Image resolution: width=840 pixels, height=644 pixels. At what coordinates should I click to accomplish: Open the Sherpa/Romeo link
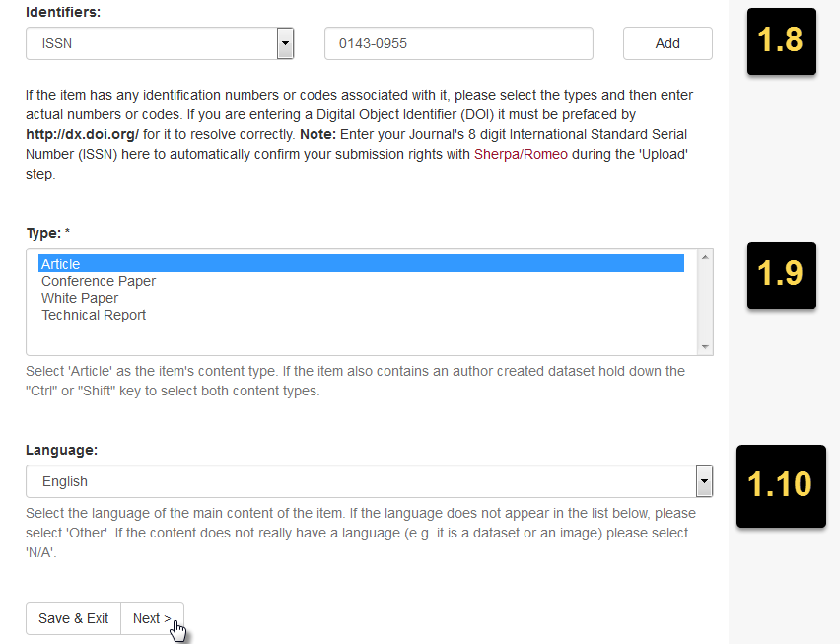[520, 154]
